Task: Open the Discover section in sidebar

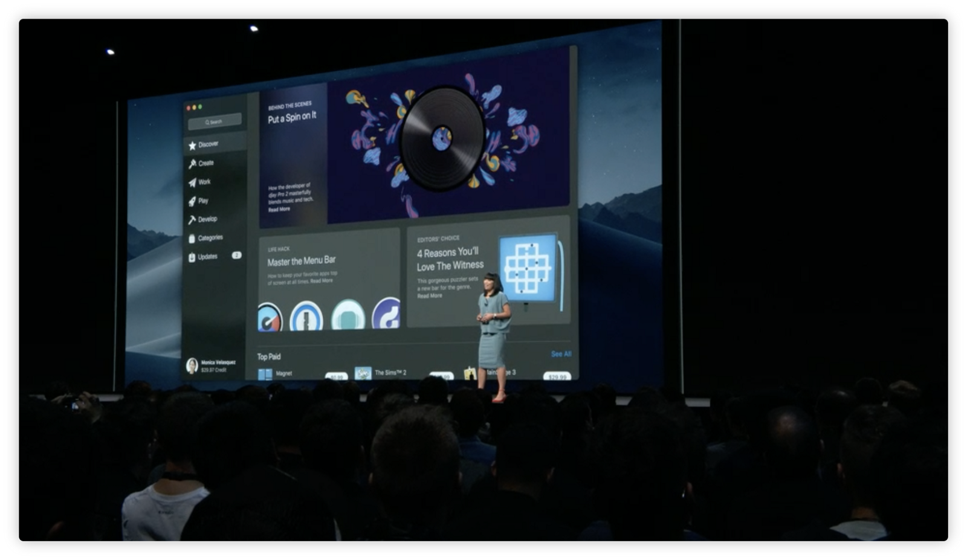Action: point(207,144)
